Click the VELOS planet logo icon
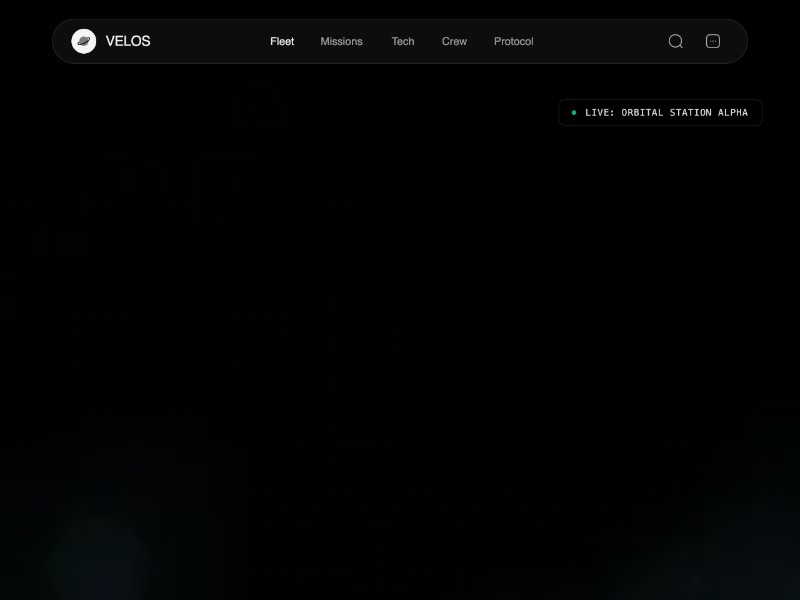Screen dimensions: 800x600 coord(84,41)
